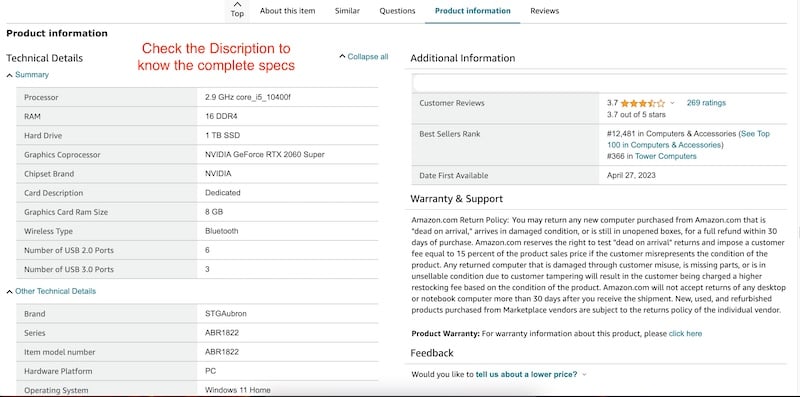Click the Wireless Type value Bluetooth

coord(221,231)
